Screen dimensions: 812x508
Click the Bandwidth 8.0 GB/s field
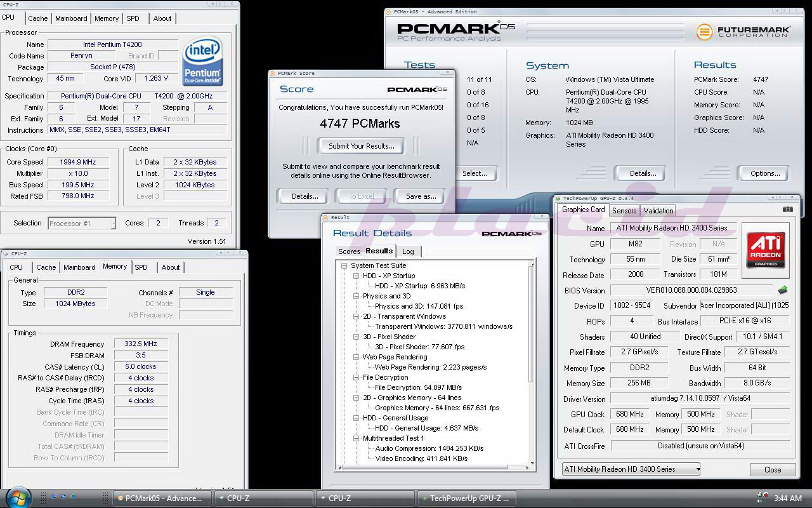point(757,384)
